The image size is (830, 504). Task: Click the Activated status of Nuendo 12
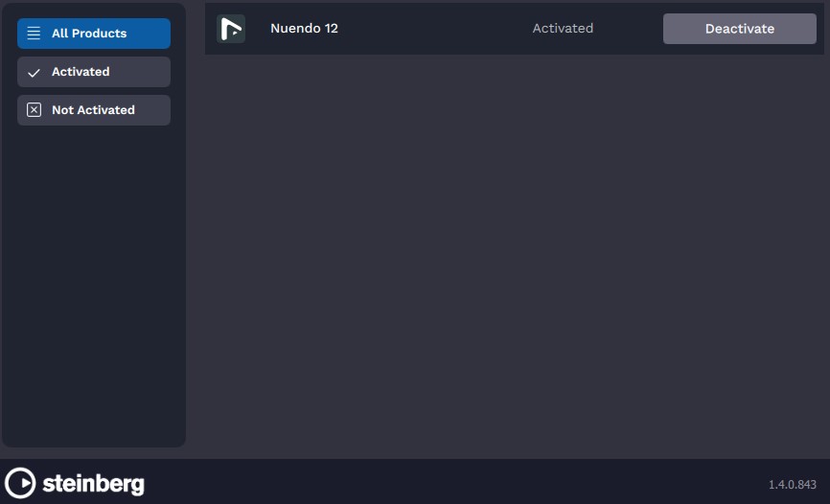click(x=563, y=28)
